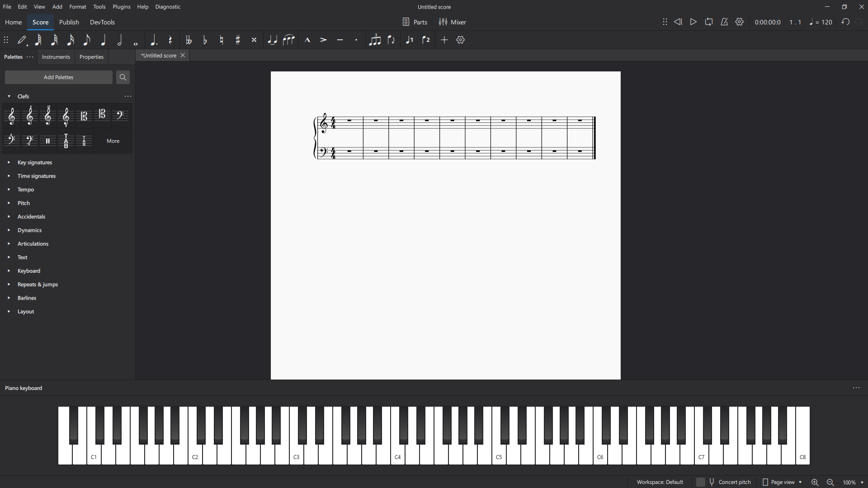
Task: Open the Mixer panel
Action: pos(452,22)
